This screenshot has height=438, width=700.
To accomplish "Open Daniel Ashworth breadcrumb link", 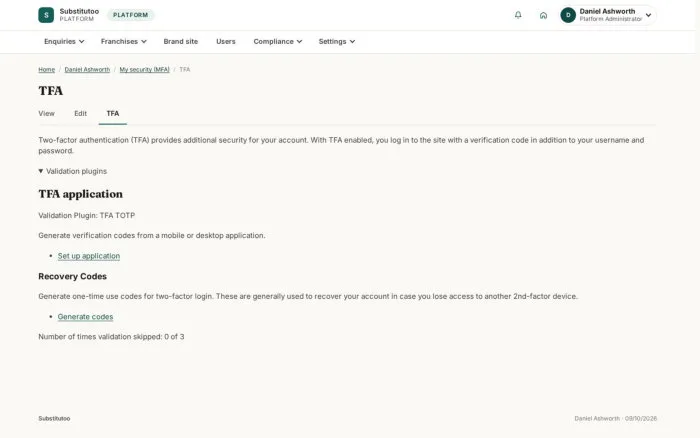I will click(x=87, y=70).
